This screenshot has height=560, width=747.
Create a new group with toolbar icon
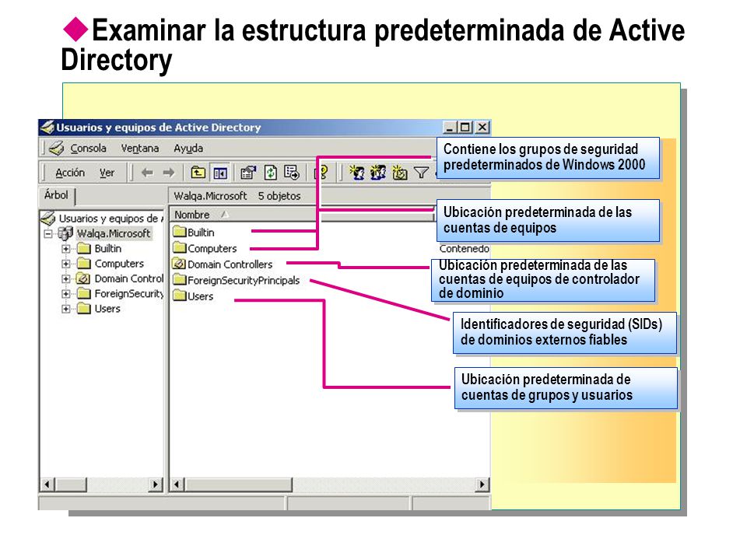click(x=378, y=173)
